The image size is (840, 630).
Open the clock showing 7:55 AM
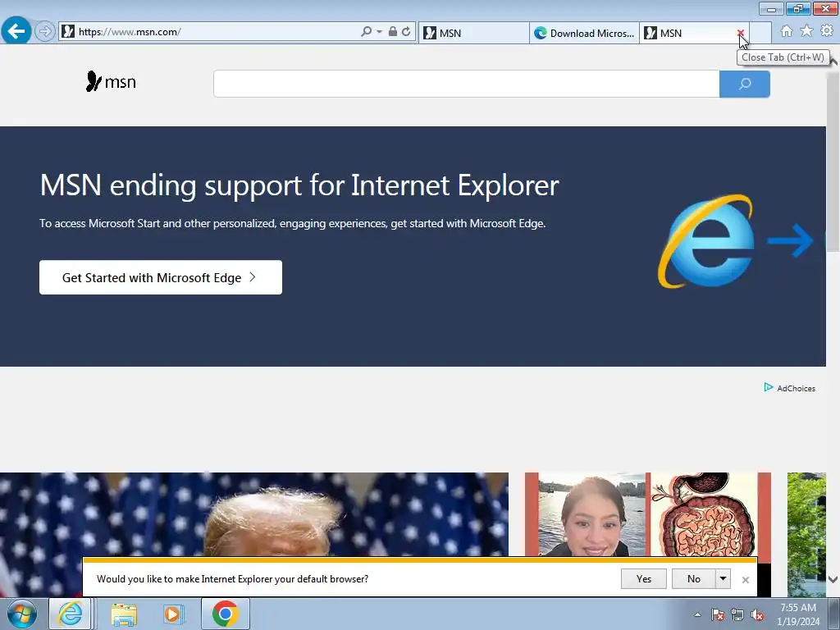point(798,614)
